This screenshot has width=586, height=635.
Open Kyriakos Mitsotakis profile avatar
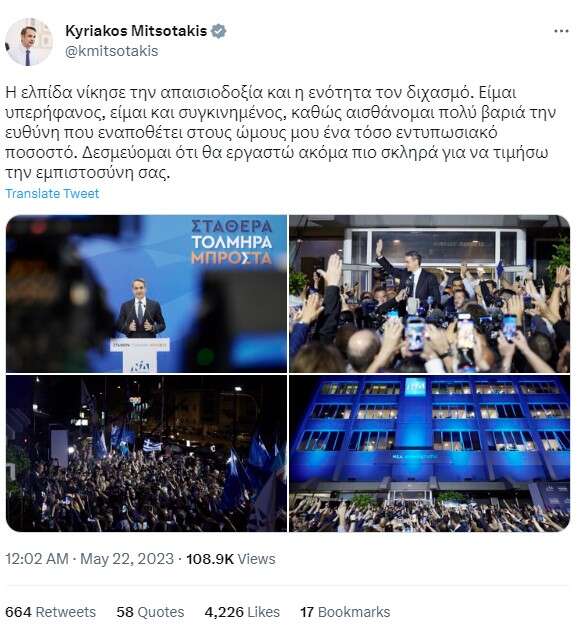[x=28, y=41]
